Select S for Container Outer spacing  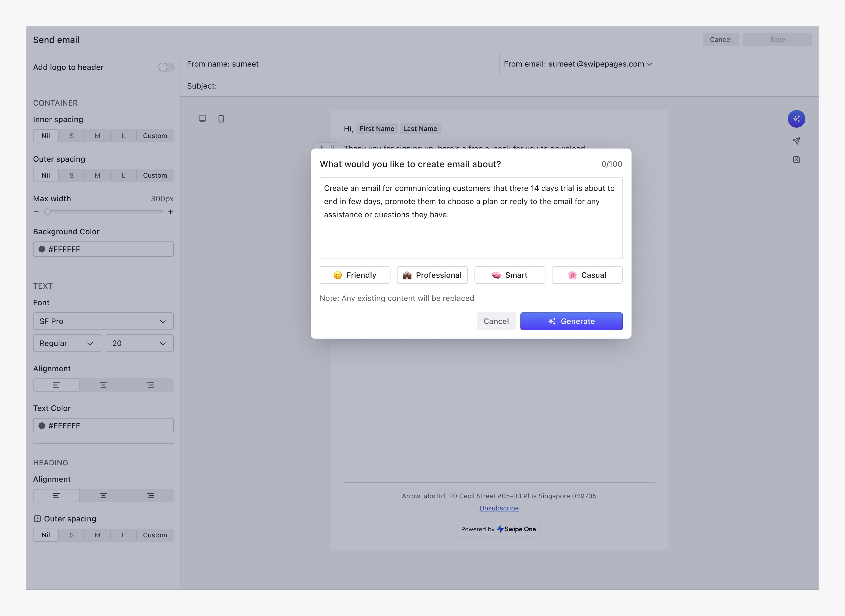point(72,175)
